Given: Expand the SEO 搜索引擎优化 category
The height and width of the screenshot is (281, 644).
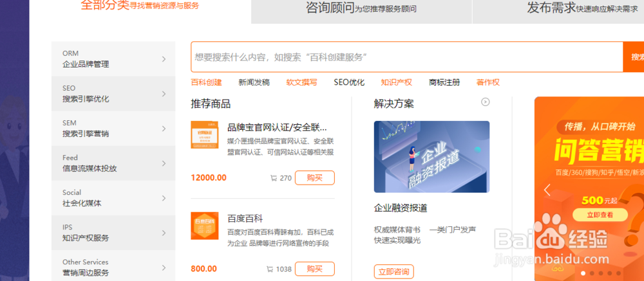Looking at the screenshot, I should coord(113,93).
